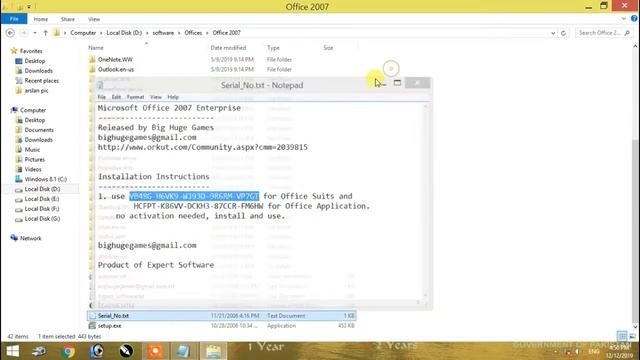Viewport: 640px width, 360px height.
Task: Click Computer in the address breadcrumb
Action: (83, 33)
